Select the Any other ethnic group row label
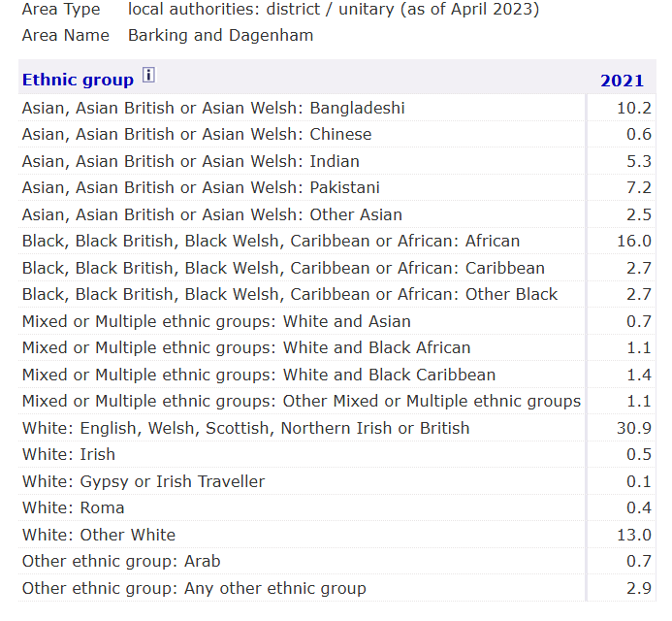Viewport: 672px width, 621px height. [x=194, y=589]
